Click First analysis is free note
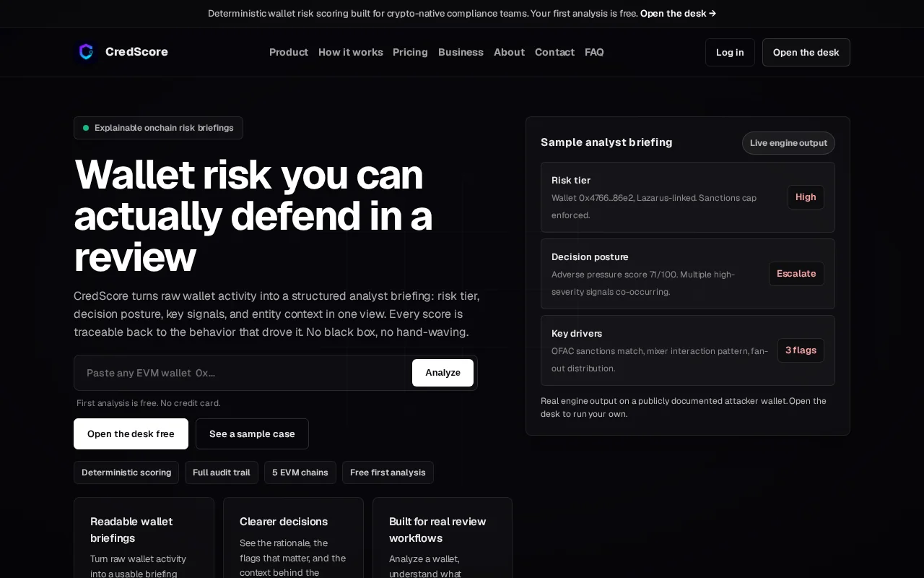 pyautogui.click(x=149, y=403)
